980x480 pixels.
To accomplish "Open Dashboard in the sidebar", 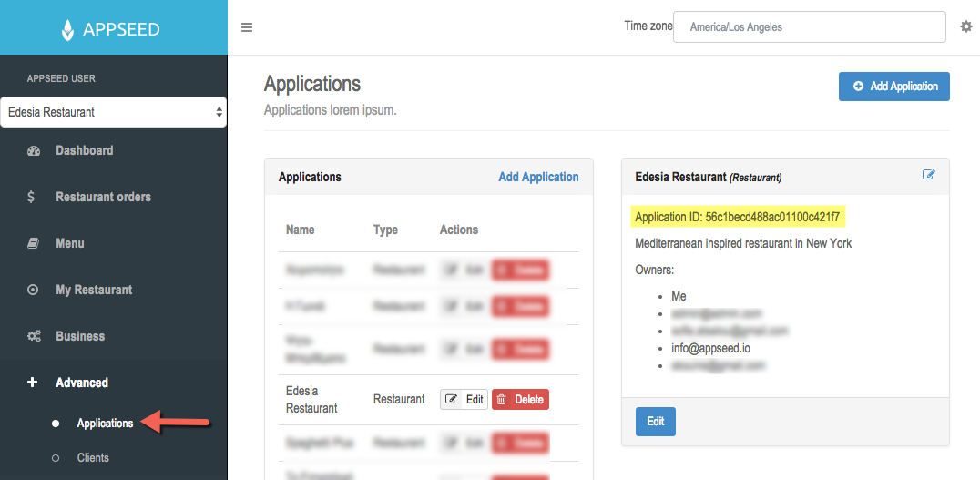I will coord(85,150).
